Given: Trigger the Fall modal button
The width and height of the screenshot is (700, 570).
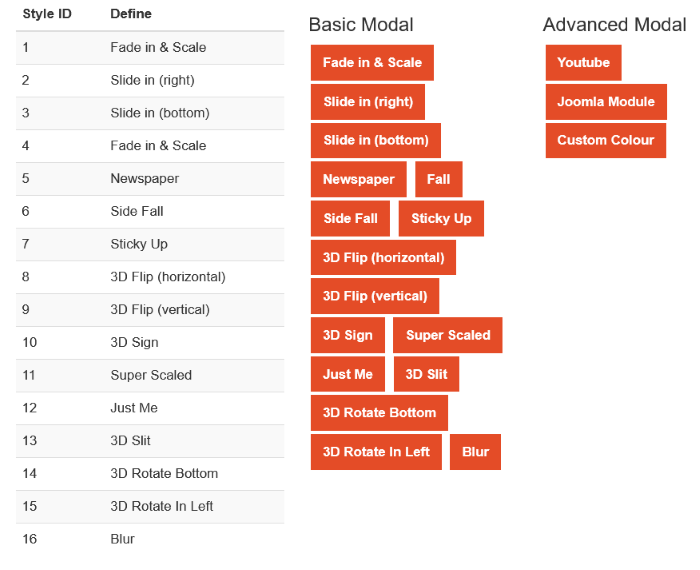Looking at the screenshot, I should click(x=438, y=180).
